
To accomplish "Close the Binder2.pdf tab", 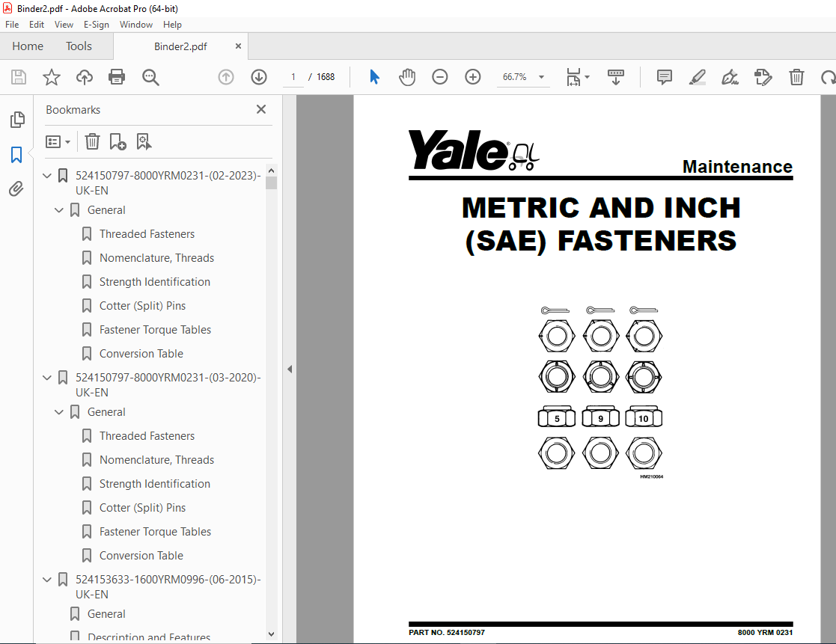I will (238, 46).
